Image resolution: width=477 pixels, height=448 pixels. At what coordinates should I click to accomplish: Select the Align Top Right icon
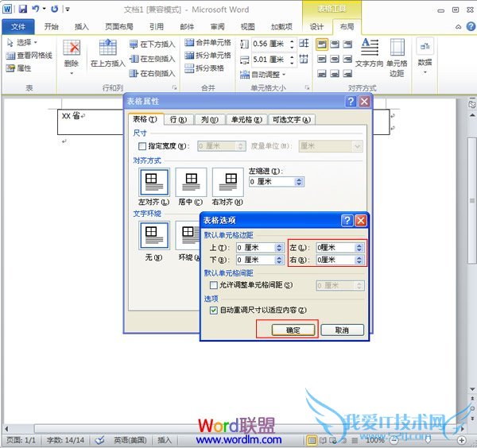347,44
